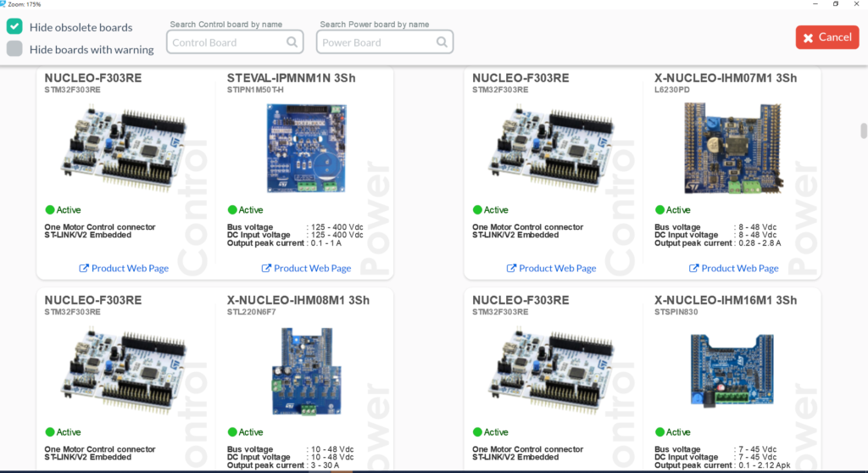Enable Hide boards with warning checkbox

coord(14,48)
